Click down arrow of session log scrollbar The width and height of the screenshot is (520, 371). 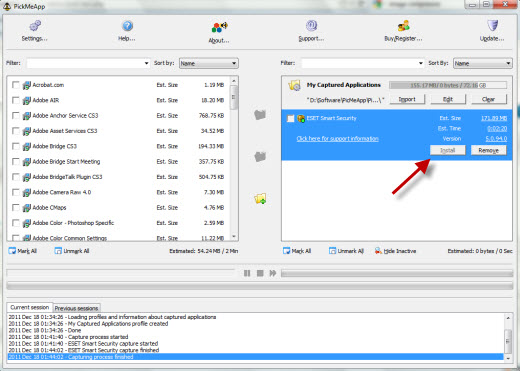(508, 358)
